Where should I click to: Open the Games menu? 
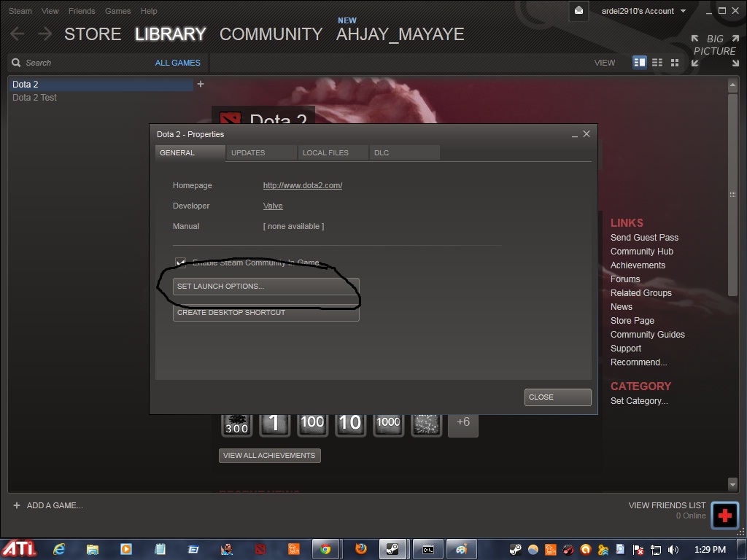click(x=117, y=10)
